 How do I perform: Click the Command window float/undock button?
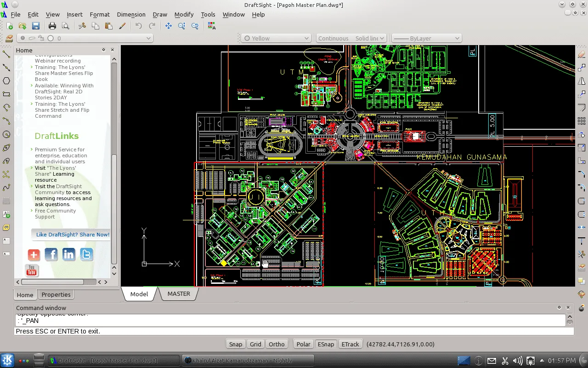point(559,308)
